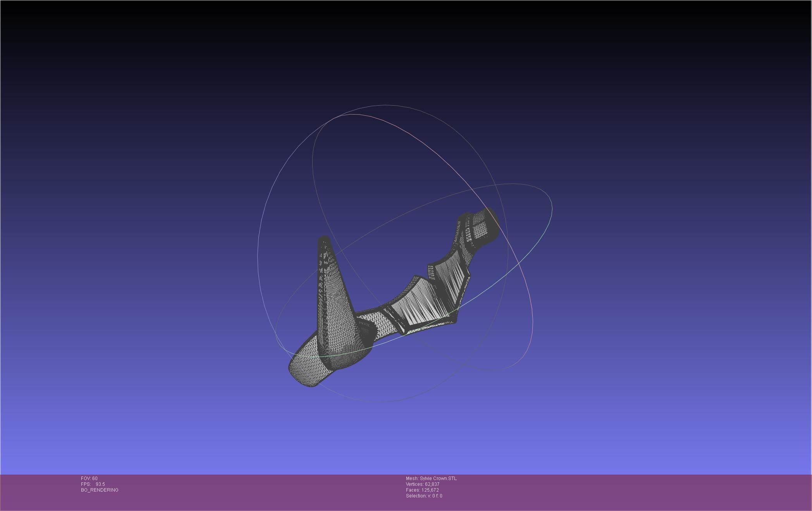
Task: Click the Mesh: Sylvie Crown.STL label
Action: tap(431, 478)
